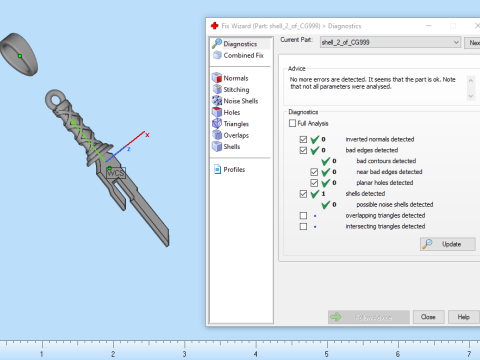
Task: Toggle inverted normals detected checkbox
Action: (303, 139)
